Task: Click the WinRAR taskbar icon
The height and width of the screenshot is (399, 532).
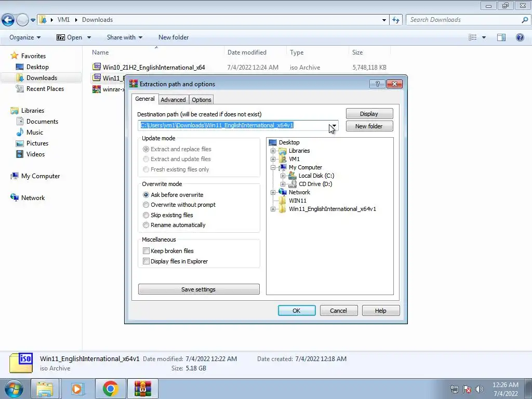Action: [142, 389]
